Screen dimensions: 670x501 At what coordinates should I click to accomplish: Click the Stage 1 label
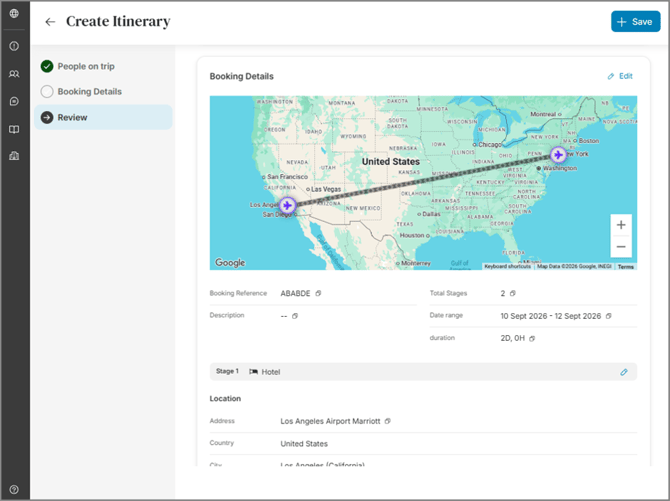click(x=227, y=371)
